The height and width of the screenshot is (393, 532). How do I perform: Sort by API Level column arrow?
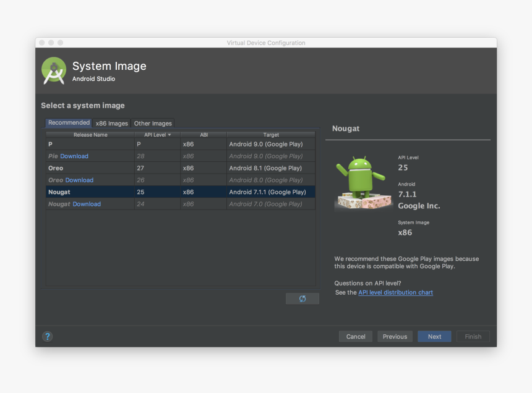tap(169, 135)
